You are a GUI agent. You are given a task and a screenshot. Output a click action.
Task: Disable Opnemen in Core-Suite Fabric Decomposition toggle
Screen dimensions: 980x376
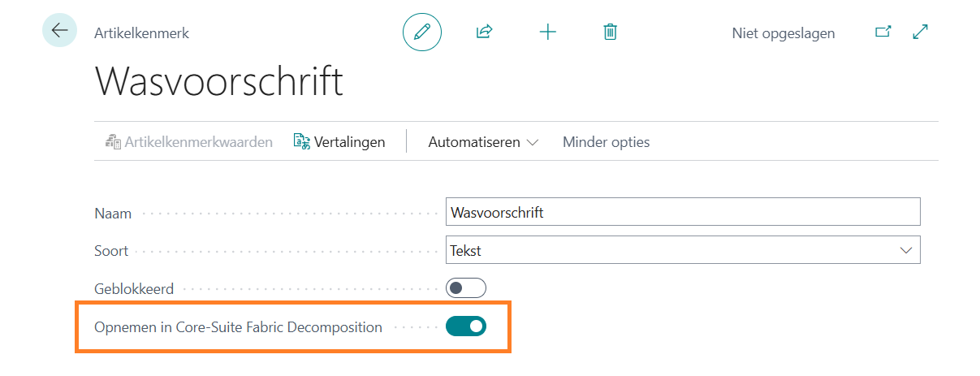click(465, 326)
